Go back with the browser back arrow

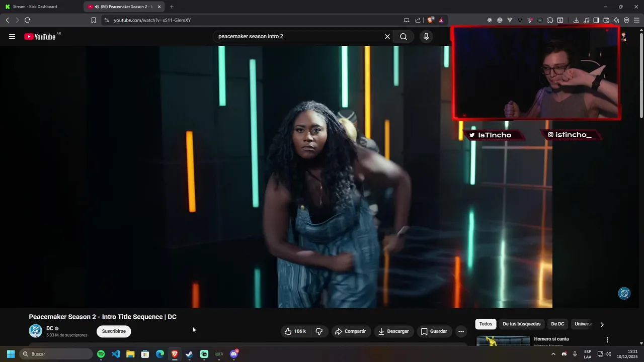(x=8, y=20)
